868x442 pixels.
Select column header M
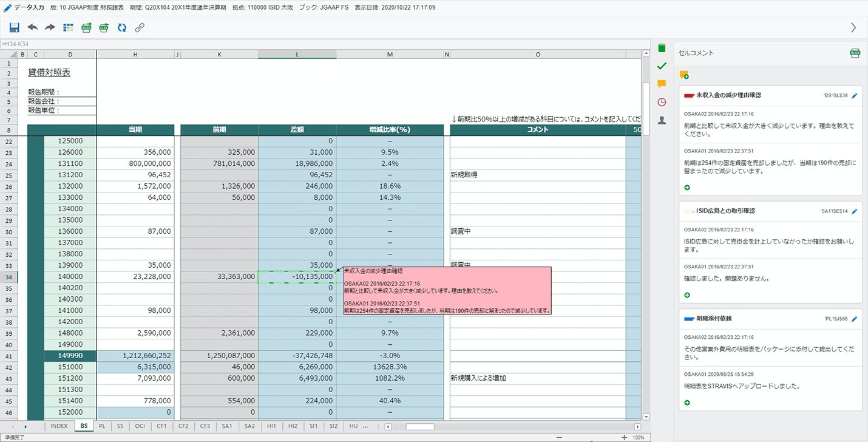coord(390,54)
